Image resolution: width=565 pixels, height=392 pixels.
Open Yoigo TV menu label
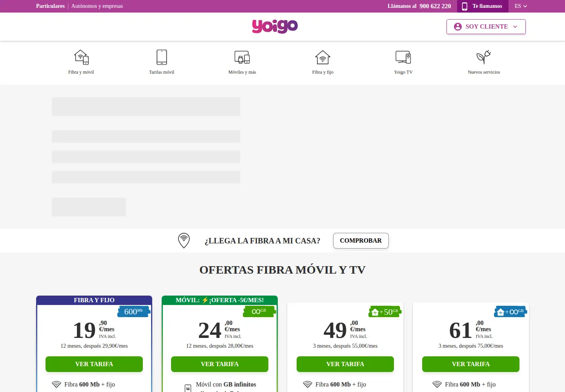point(403,72)
